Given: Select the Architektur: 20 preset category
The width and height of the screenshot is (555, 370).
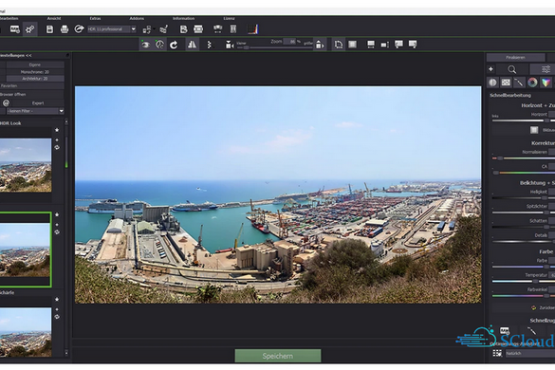Looking at the screenshot, I should (35, 79).
